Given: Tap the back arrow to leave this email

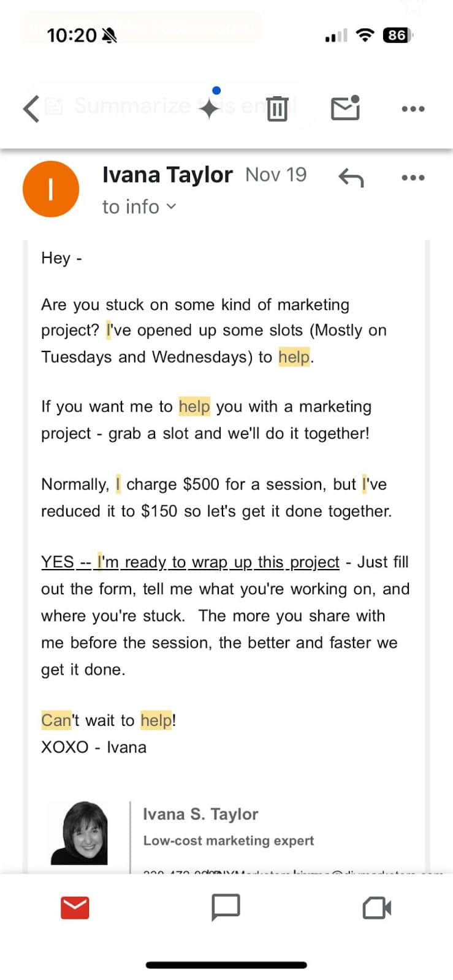Looking at the screenshot, I should (x=29, y=108).
